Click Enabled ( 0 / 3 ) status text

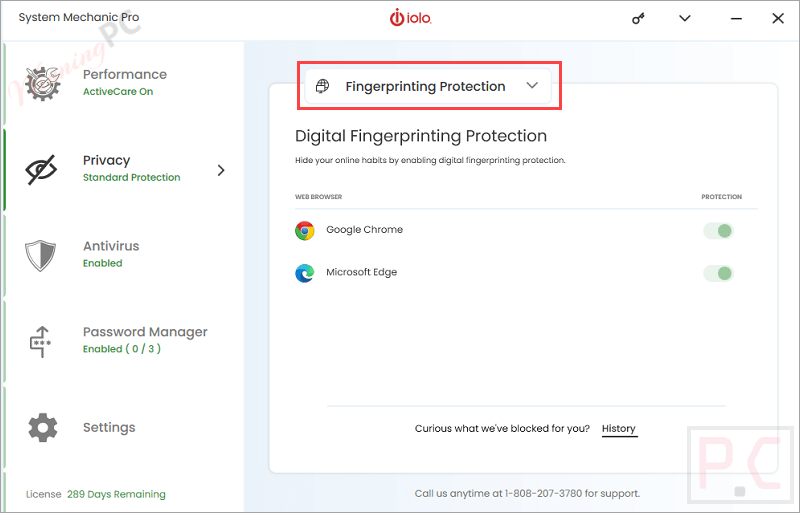tap(122, 349)
